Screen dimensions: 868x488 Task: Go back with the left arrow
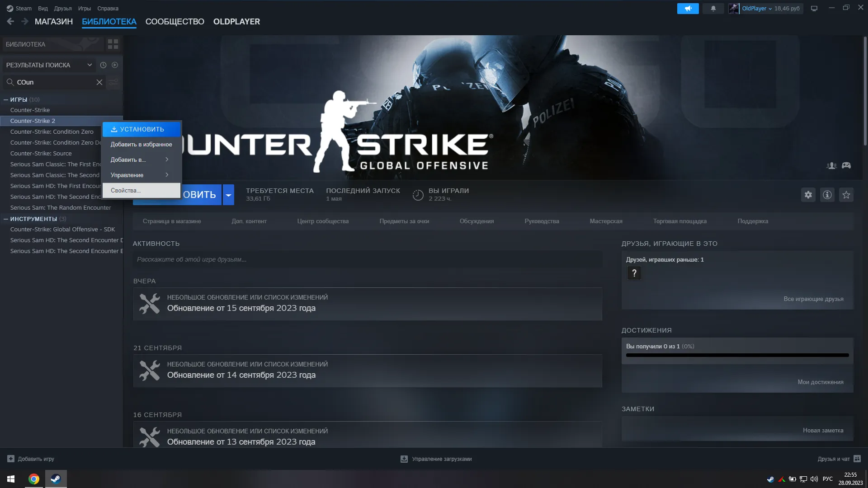10,21
